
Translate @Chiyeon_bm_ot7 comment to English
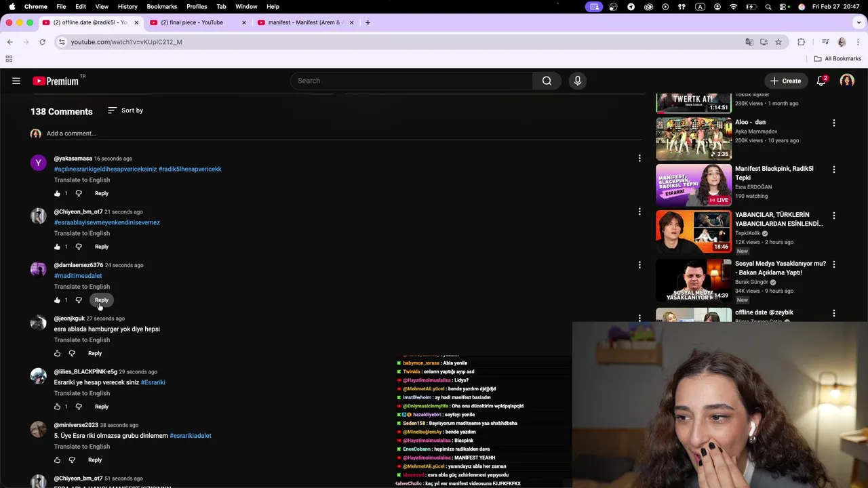pos(82,233)
